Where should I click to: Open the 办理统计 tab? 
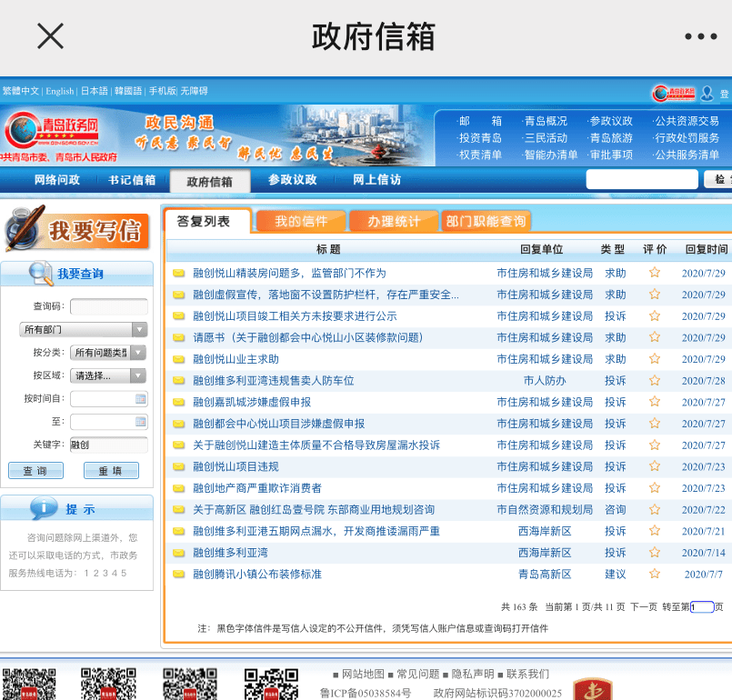pos(393,221)
